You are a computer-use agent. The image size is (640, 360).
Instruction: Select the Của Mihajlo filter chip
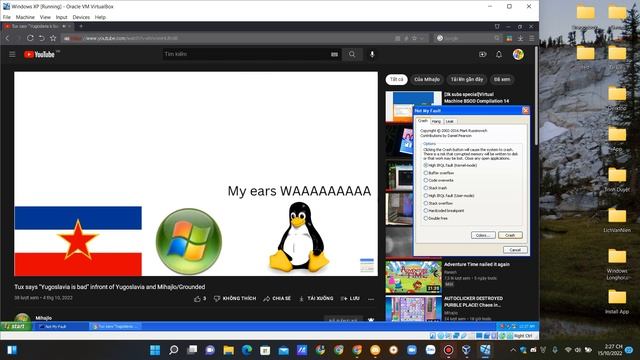[427, 80]
